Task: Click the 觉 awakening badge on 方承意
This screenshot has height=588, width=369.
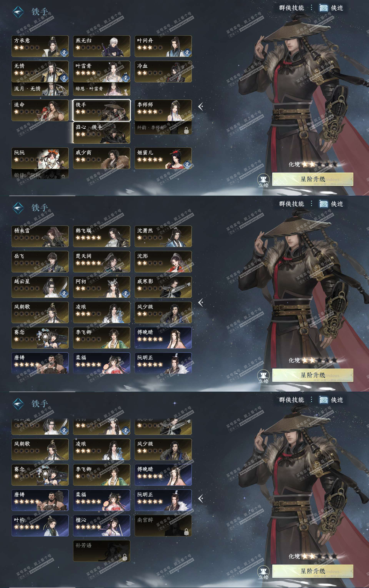Action: point(64,52)
